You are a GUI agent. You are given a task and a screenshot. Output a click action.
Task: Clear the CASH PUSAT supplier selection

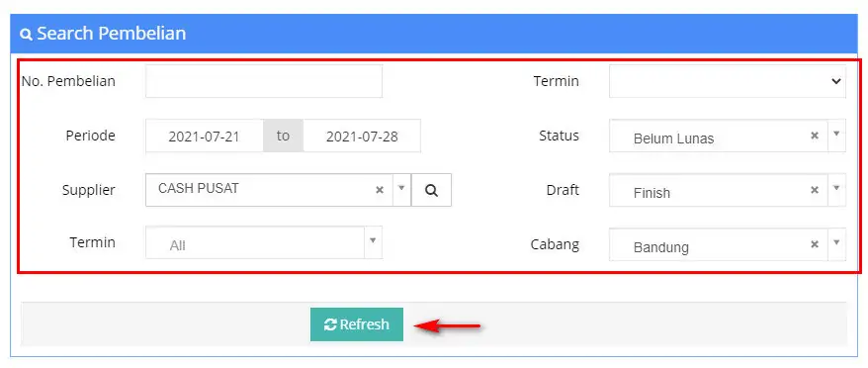coord(380,190)
